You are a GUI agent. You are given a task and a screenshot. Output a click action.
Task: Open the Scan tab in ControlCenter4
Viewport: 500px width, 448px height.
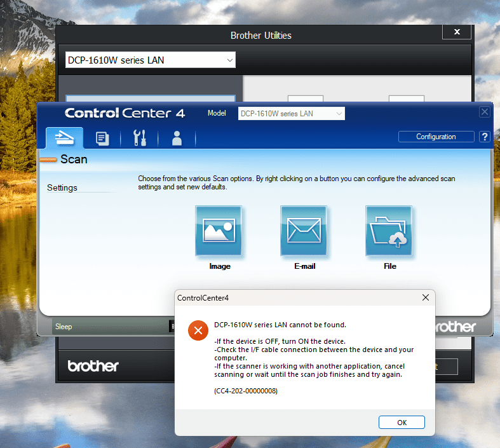[x=64, y=138]
